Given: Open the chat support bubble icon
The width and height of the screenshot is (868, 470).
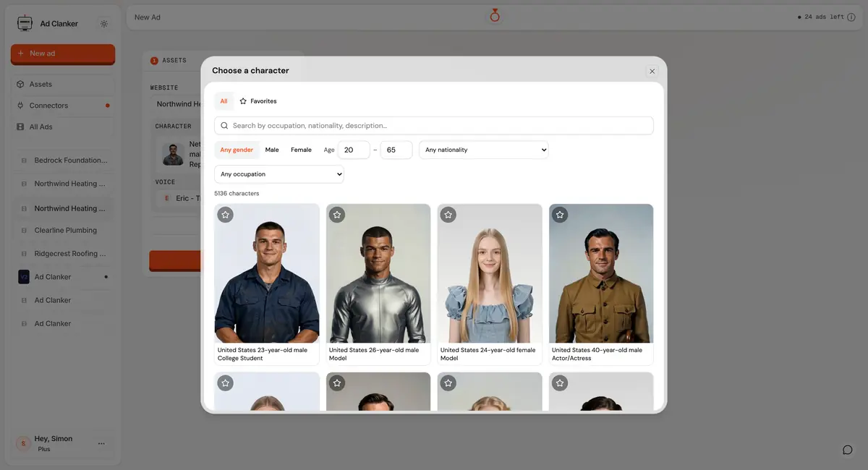Looking at the screenshot, I should pyautogui.click(x=848, y=450).
